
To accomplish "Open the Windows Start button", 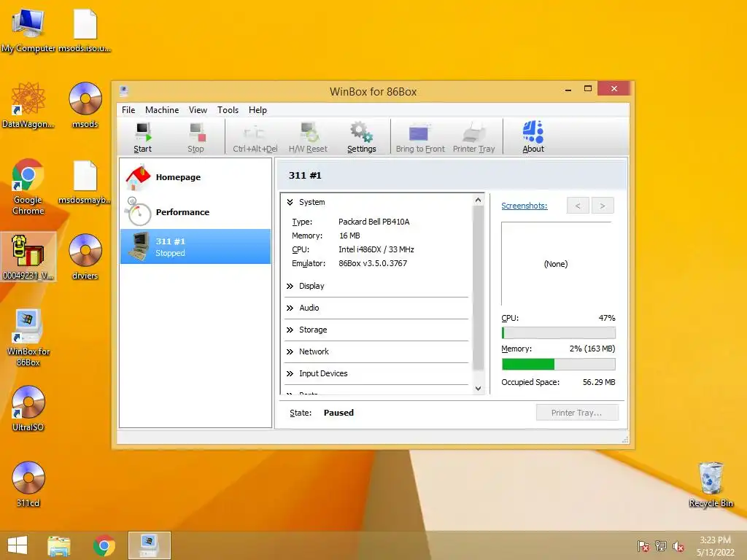I will [x=18, y=545].
